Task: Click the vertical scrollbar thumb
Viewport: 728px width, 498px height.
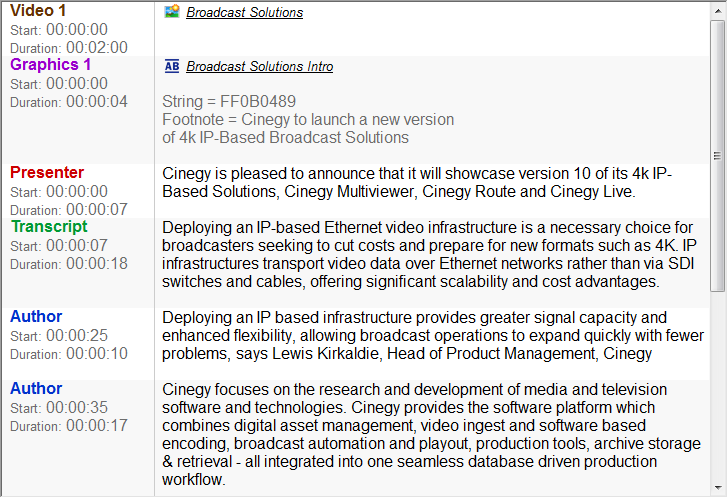Action: (x=718, y=155)
